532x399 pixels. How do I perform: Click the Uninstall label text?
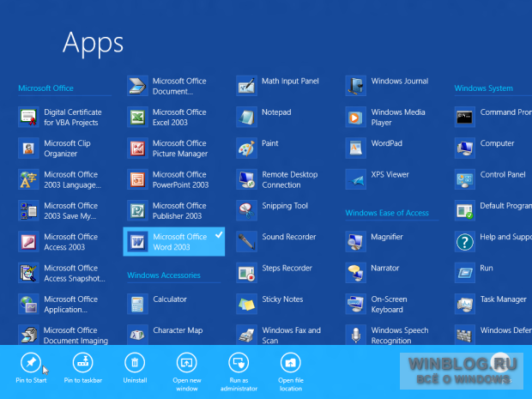coord(135,380)
